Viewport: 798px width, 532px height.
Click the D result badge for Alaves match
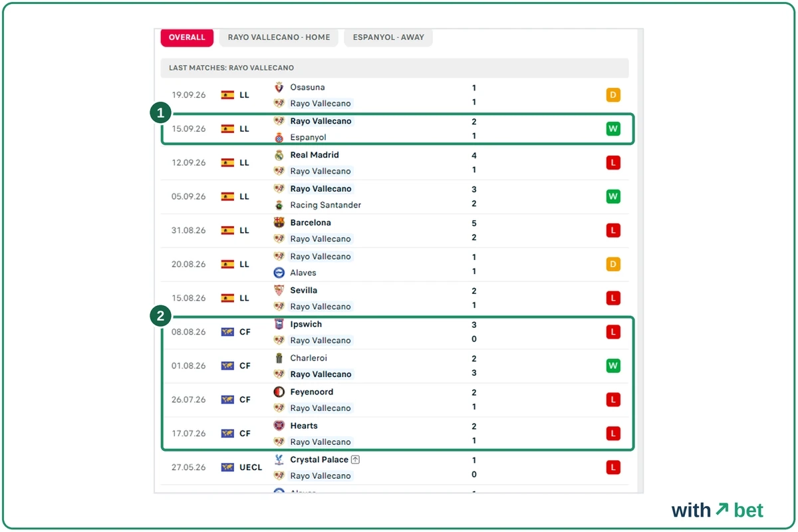point(613,265)
